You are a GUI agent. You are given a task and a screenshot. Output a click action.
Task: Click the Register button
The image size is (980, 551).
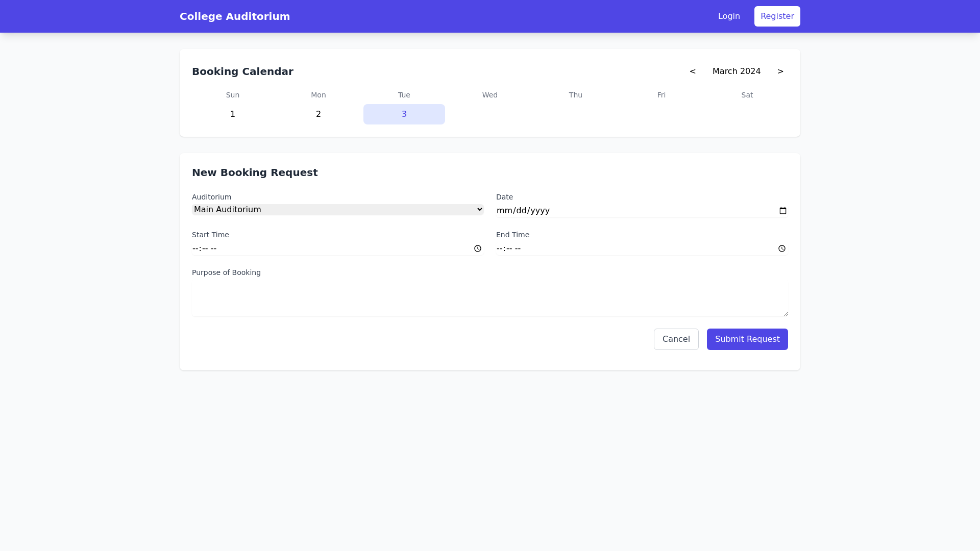(x=777, y=16)
